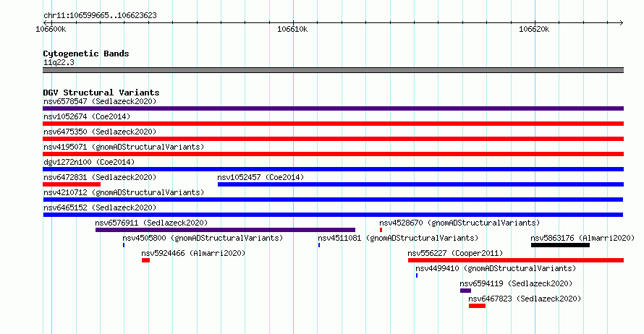Screen dimensions: 644x334
Task: Click nsv6467823 (Sedlazeck2020) label
Action: pos(525,299)
